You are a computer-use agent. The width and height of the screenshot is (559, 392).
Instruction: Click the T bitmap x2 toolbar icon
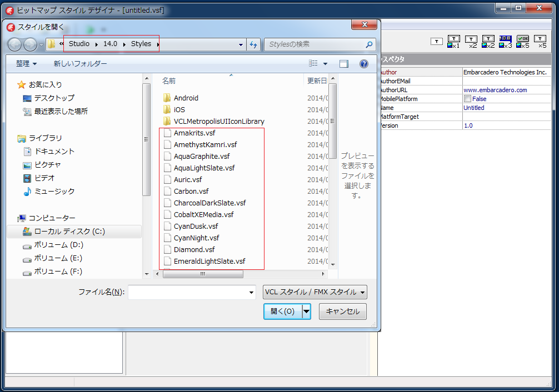[488, 42]
